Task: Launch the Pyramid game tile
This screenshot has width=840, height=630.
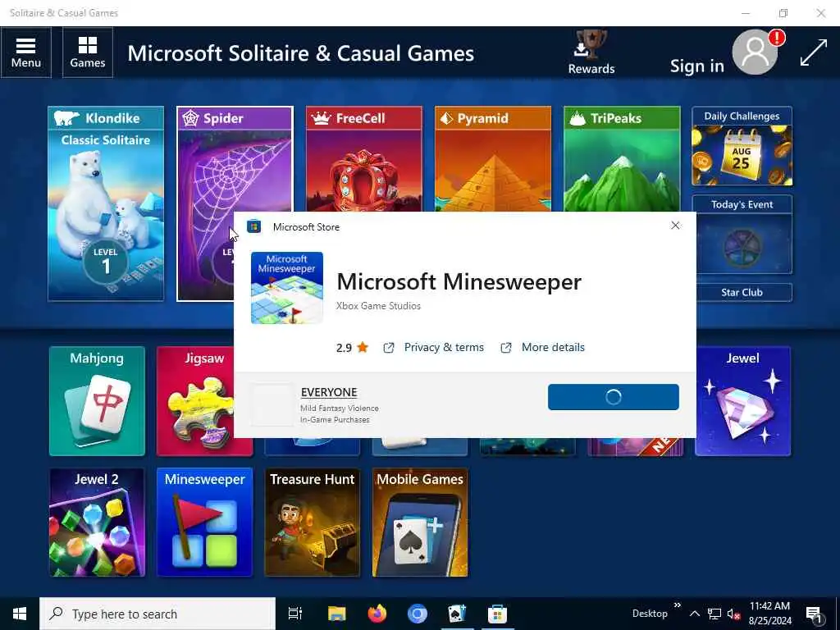Action: click(492, 158)
